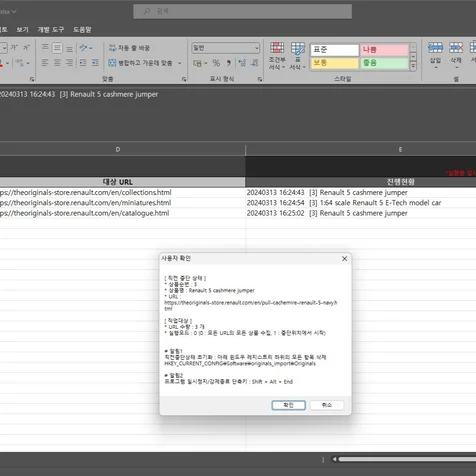Click the 취소 button in dialog
This screenshot has height=476, width=476.
(x=327, y=405)
